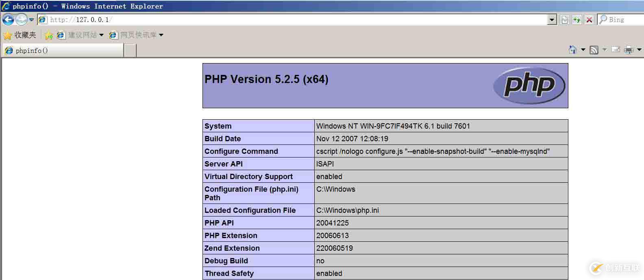Screen dimensions: 644x280
Task: Click the PHP logo image
Action: coord(529,85)
